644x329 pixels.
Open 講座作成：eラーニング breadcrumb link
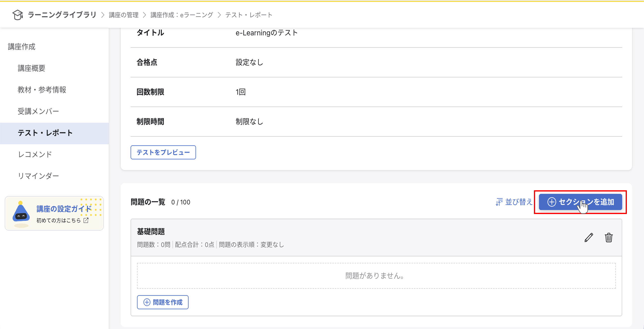pyautogui.click(x=181, y=15)
